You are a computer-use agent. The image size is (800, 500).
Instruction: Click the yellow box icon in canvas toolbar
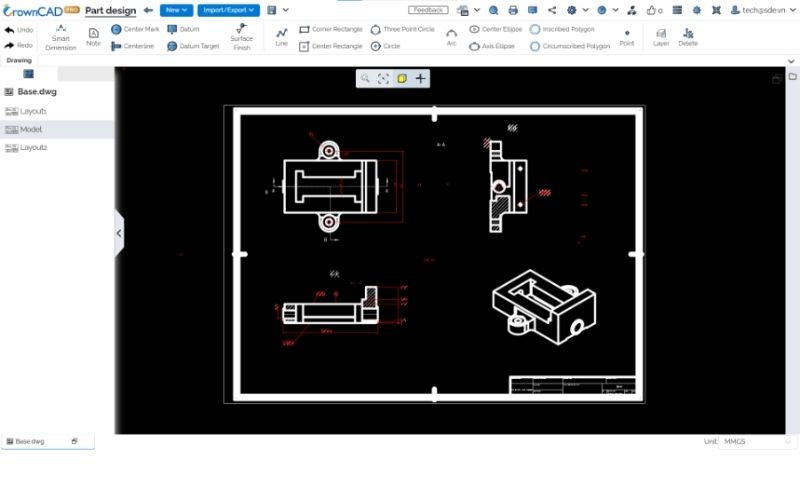(x=402, y=79)
